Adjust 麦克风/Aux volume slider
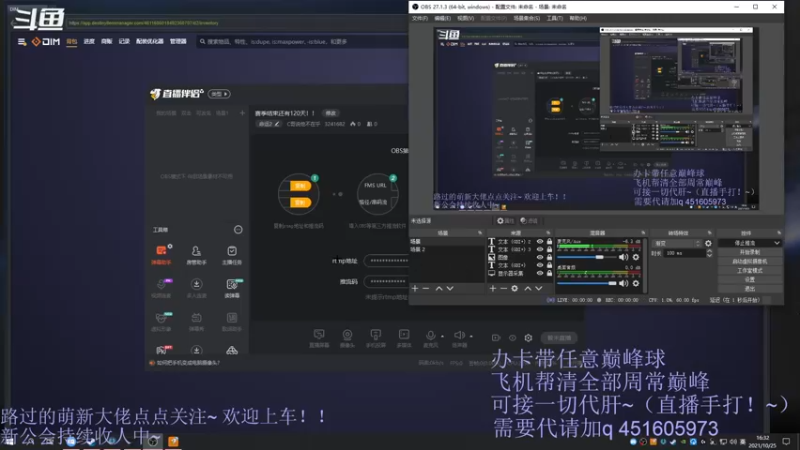 pos(587,257)
